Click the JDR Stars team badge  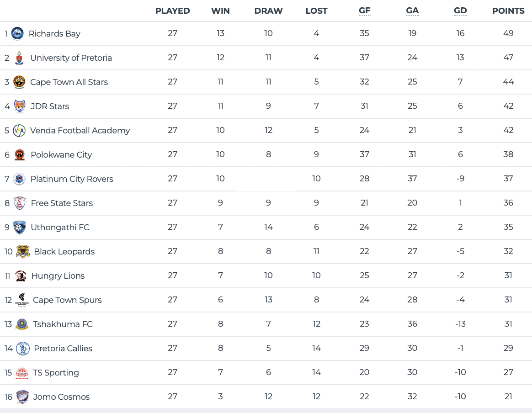[x=20, y=106]
